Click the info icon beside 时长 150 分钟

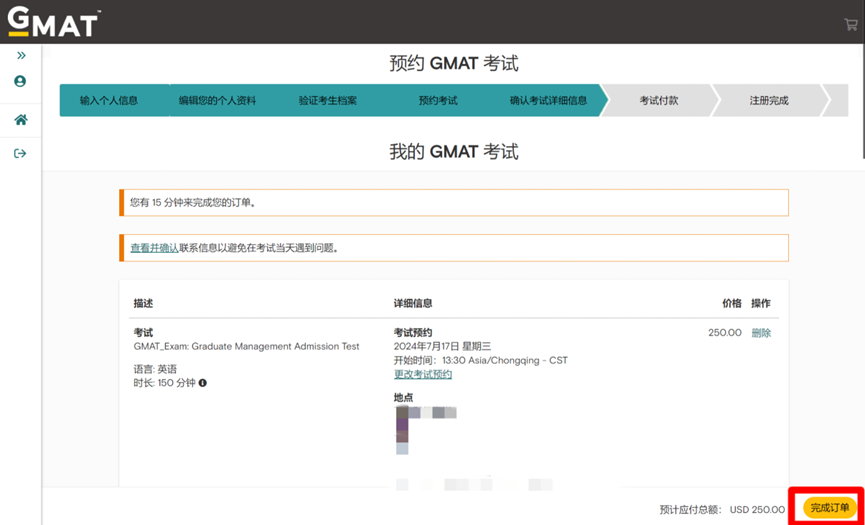pyautogui.click(x=203, y=383)
